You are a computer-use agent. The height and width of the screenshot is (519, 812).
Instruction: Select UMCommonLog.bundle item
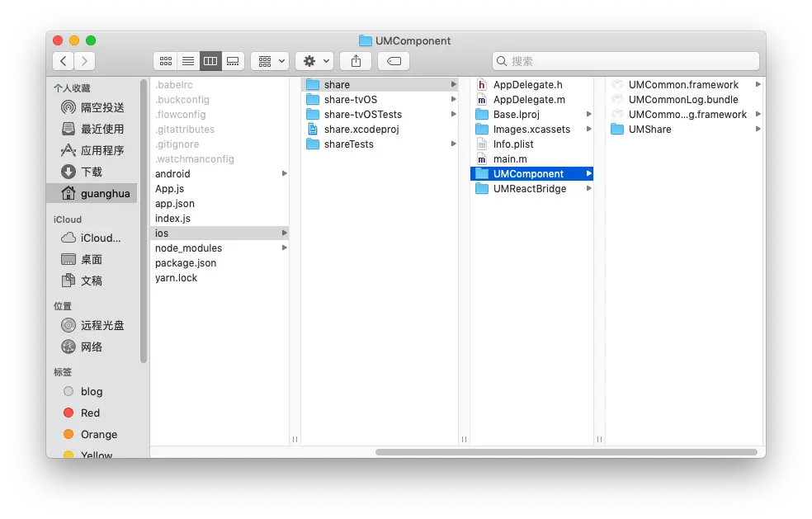[x=683, y=100]
